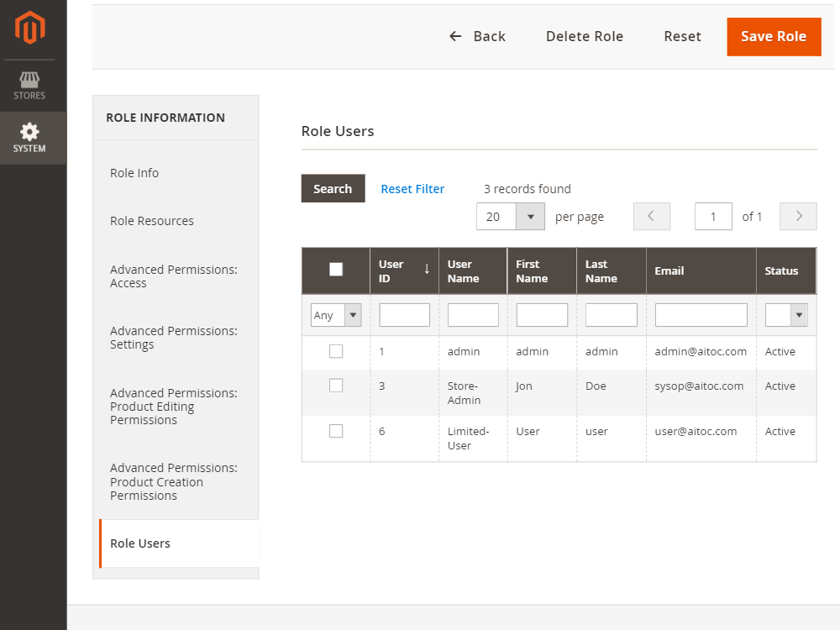
Task: Open the System gear menu
Action: pyautogui.click(x=29, y=138)
